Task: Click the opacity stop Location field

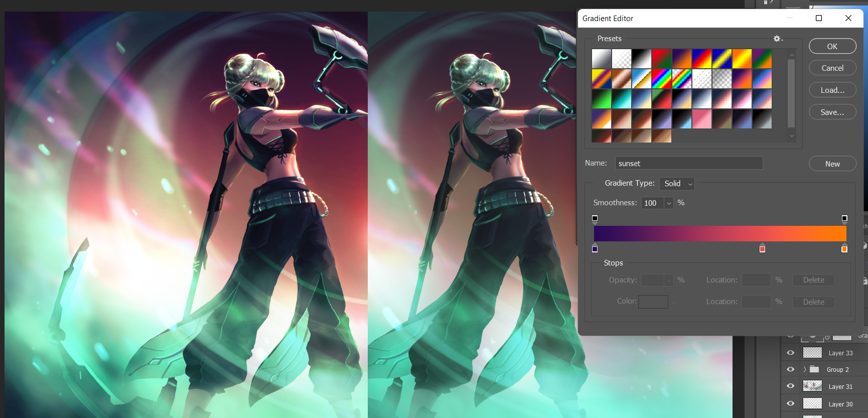Action: click(757, 280)
